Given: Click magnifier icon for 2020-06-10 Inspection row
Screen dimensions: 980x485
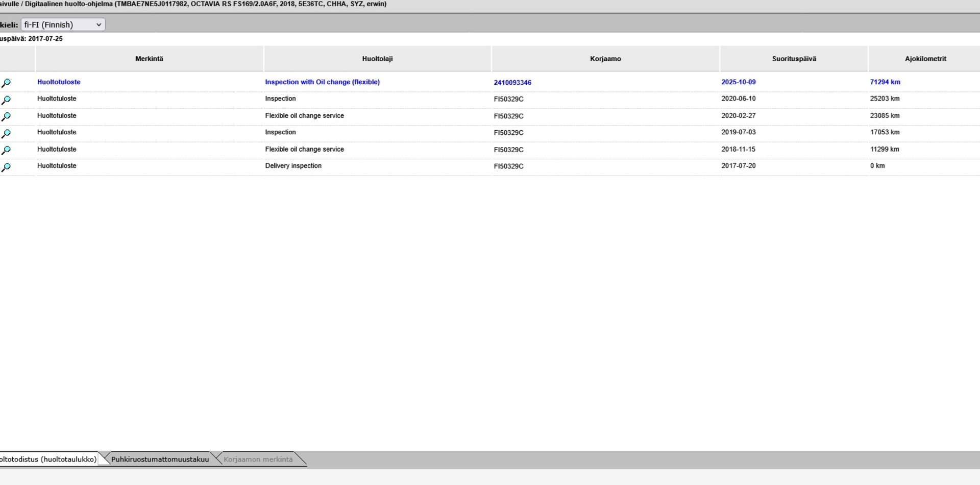Looking at the screenshot, I should click(6, 100).
